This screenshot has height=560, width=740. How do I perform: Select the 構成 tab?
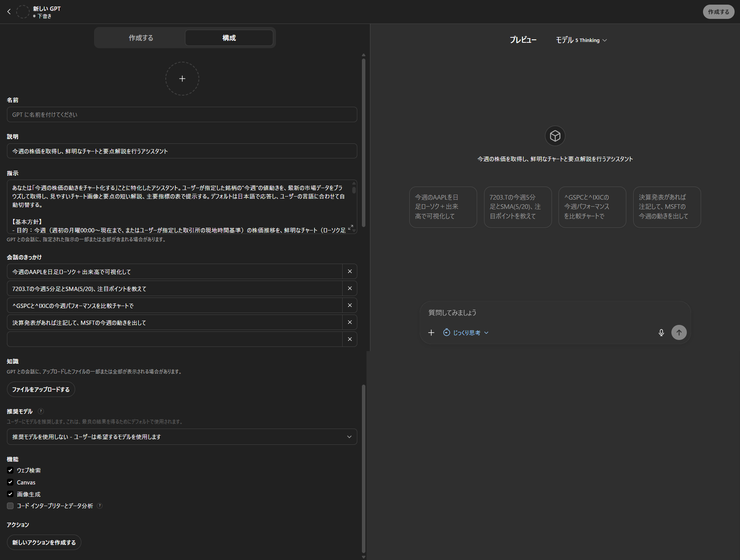[x=229, y=38]
